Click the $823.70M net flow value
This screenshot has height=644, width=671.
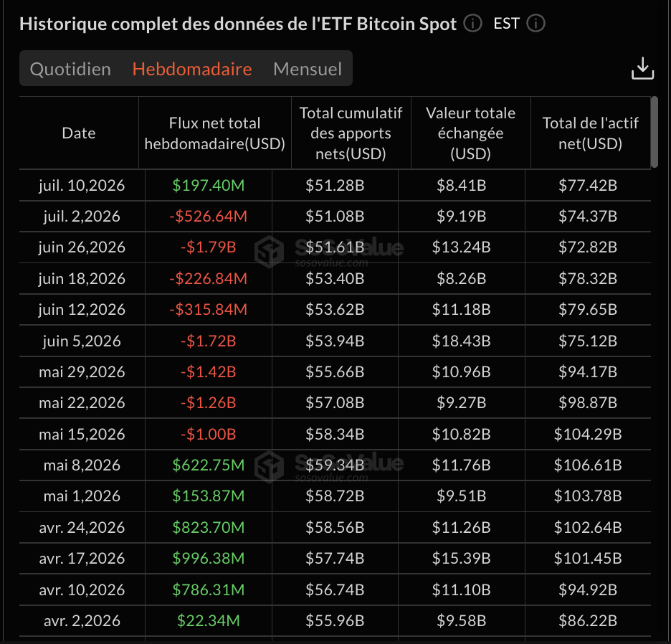point(209,528)
